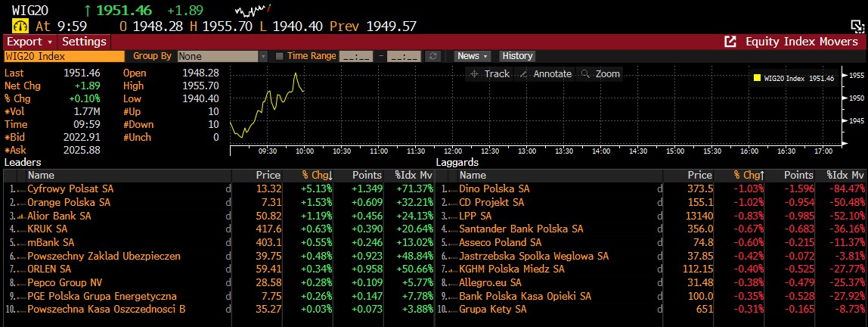Enable the Time Range checkbox
868x327 pixels.
[280, 56]
